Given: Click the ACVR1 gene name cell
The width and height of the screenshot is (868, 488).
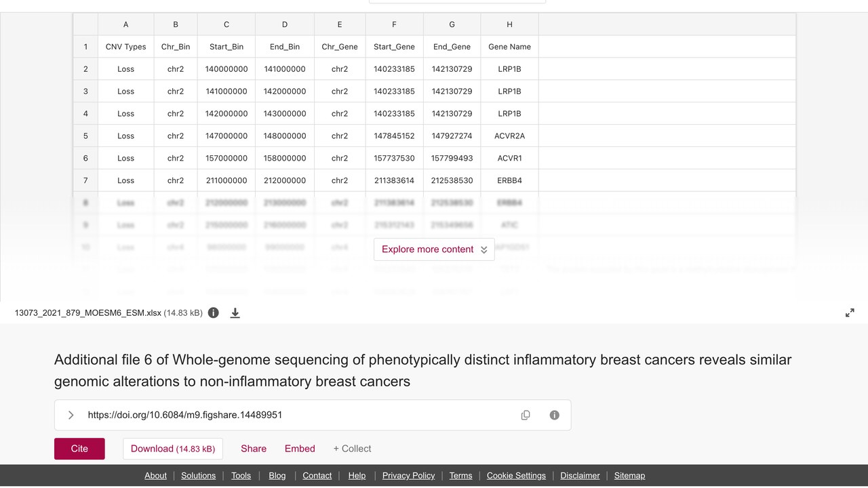Looking at the screenshot, I should pyautogui.click(x=509, y=158).
